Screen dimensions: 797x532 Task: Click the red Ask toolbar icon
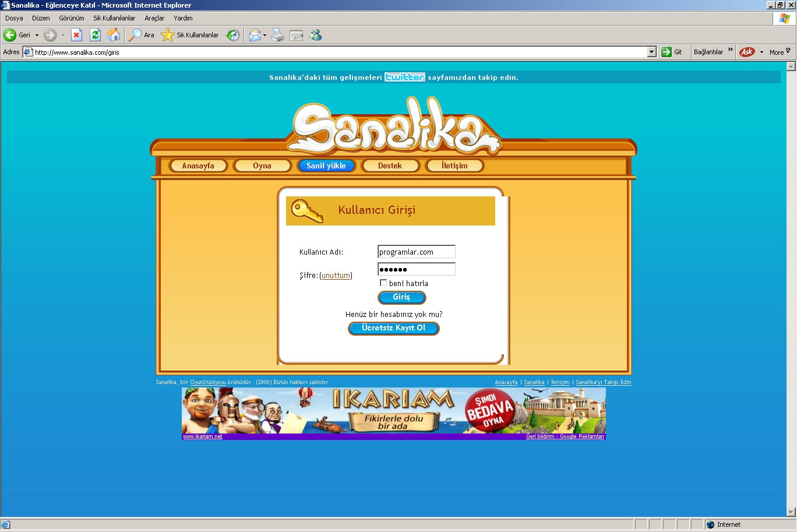(x=747, y=52)
